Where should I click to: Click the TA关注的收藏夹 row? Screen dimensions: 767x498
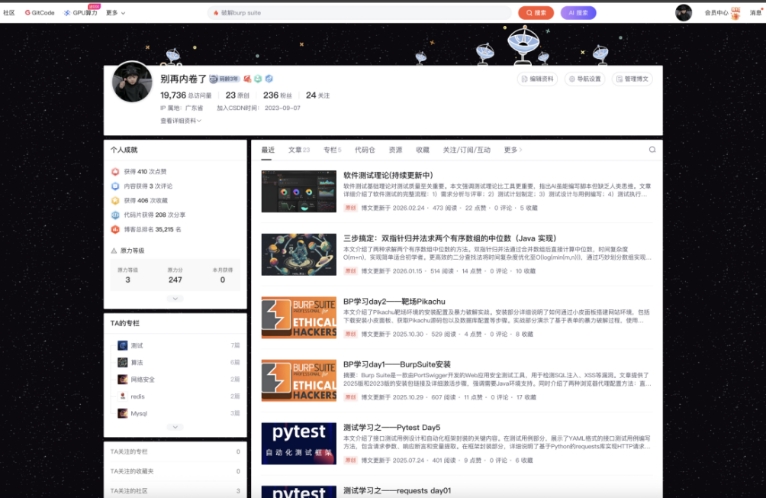(x=175, y=471)
